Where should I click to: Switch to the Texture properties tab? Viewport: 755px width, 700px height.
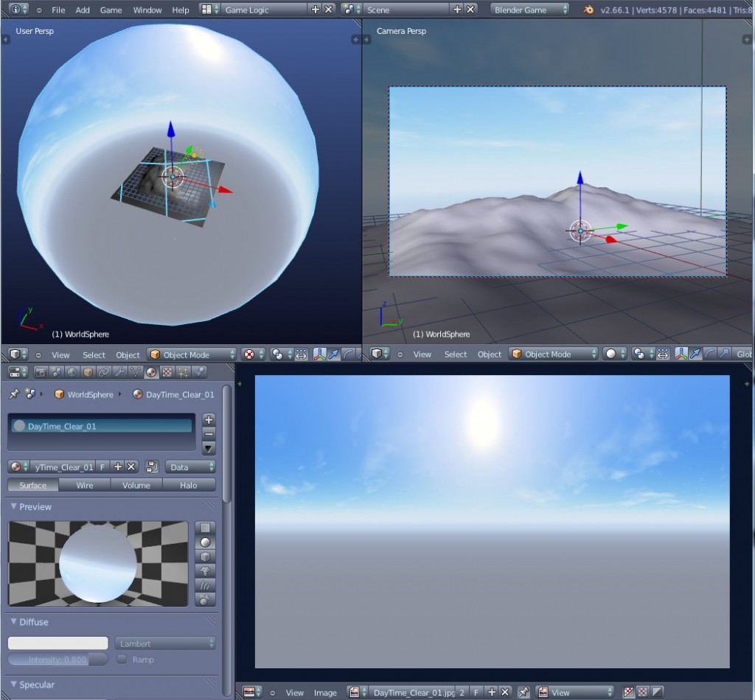(168, 373)
